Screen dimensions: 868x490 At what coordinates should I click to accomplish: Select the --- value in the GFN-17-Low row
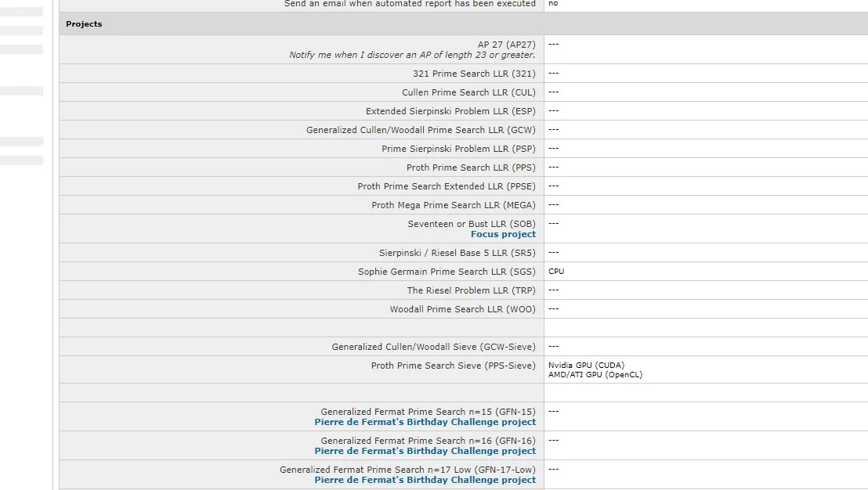tap(554, 469)
